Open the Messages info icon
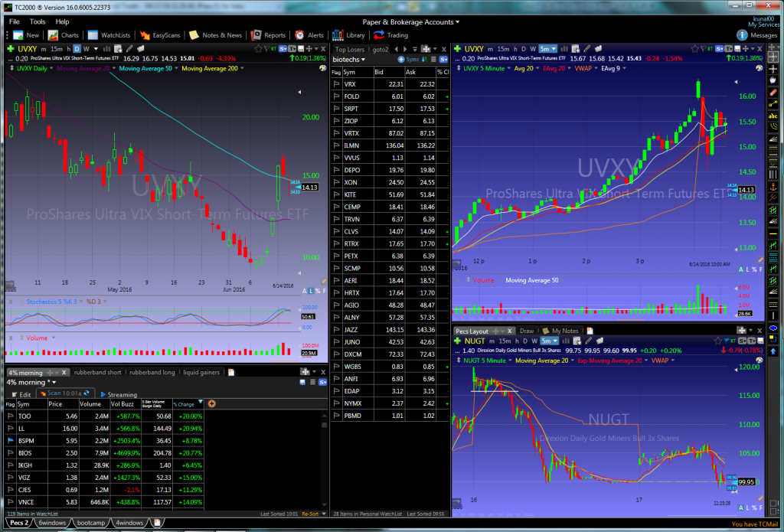Image resolution: width=784 pixels, height=532 pixels. (743, 35)
